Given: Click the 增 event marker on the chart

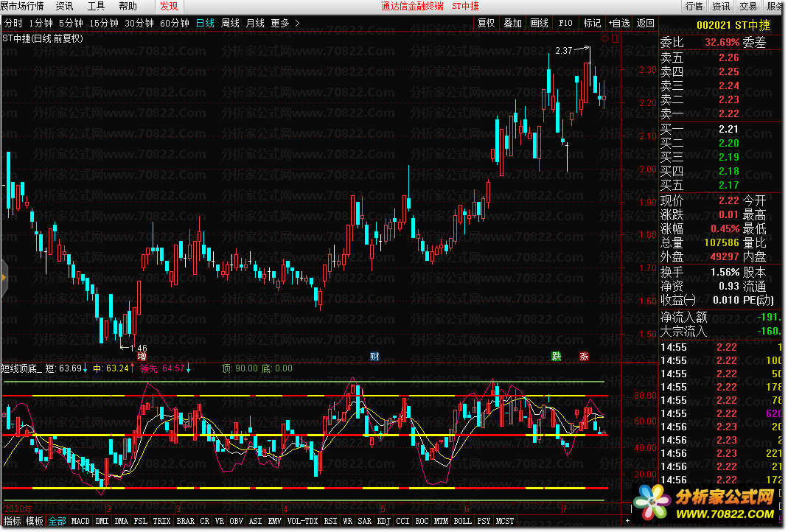Looking at the screenshot, I should click(x=142, y=356).
